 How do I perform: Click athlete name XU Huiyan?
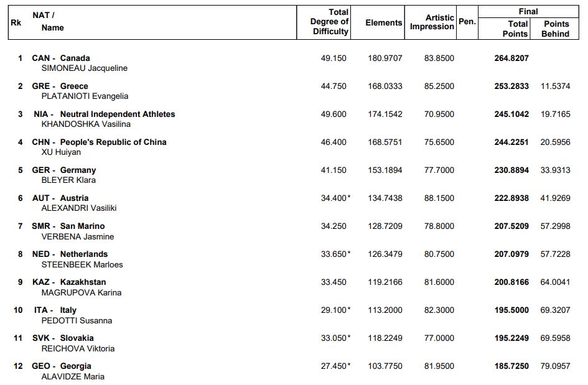[x=61, y=152]
